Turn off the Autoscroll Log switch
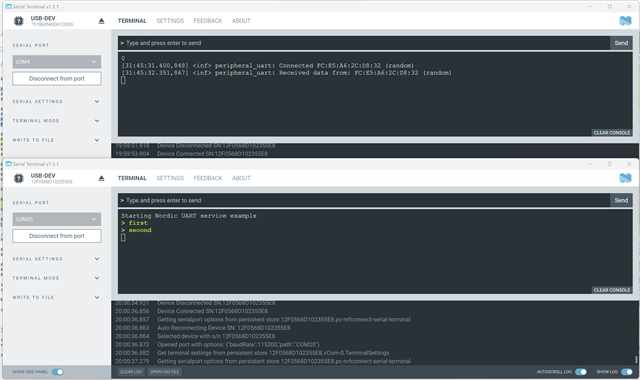640x380 pixels. click(580, 372)
